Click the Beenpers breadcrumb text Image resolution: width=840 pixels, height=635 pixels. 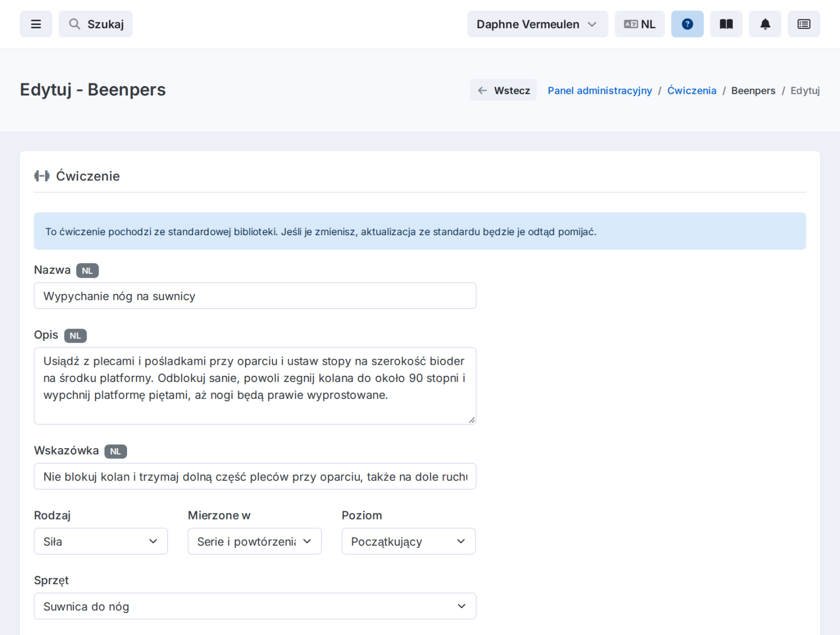pos(753,90)
